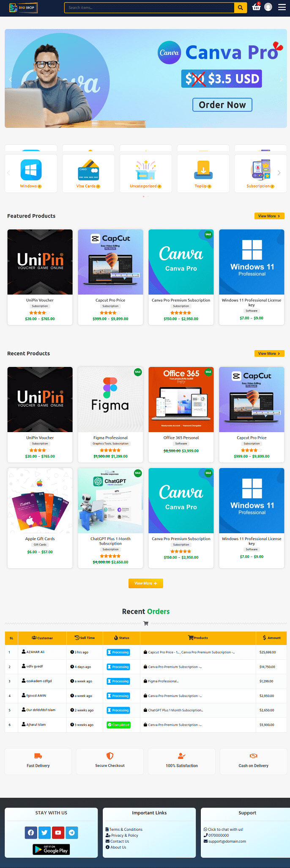
Task: Open the Terms & Conditions footer link
Action: [126, 829]
